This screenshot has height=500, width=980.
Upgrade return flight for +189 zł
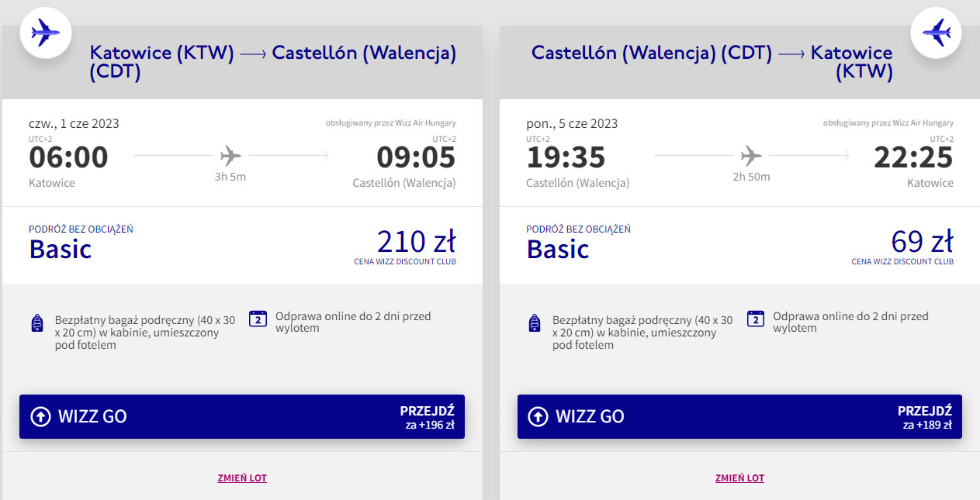click(x=926, y=416)
